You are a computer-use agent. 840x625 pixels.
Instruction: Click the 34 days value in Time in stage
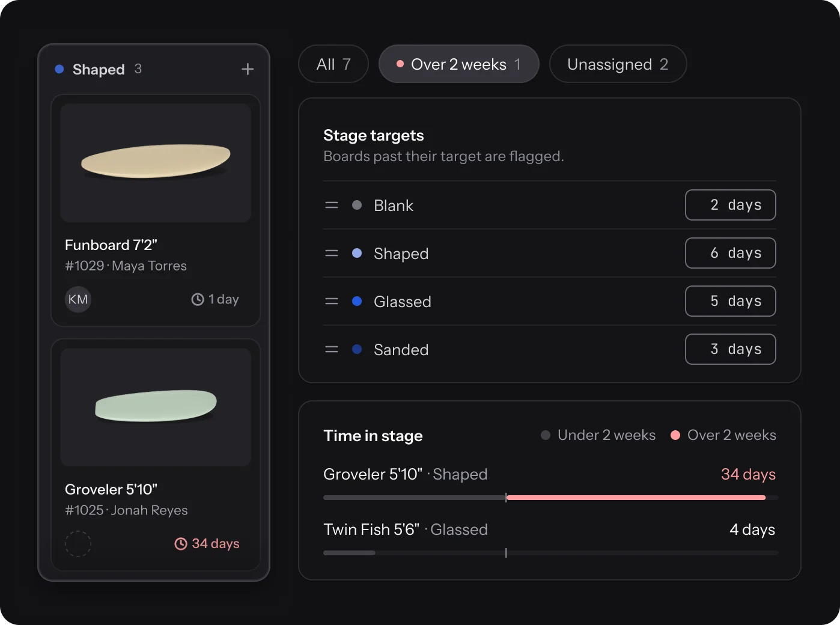click(748, 474)
